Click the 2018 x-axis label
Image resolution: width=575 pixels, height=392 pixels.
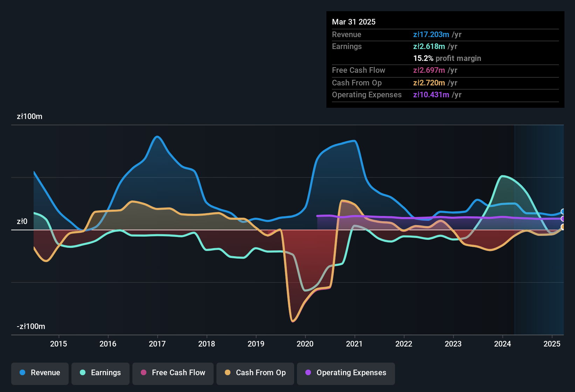coord(207,344)
